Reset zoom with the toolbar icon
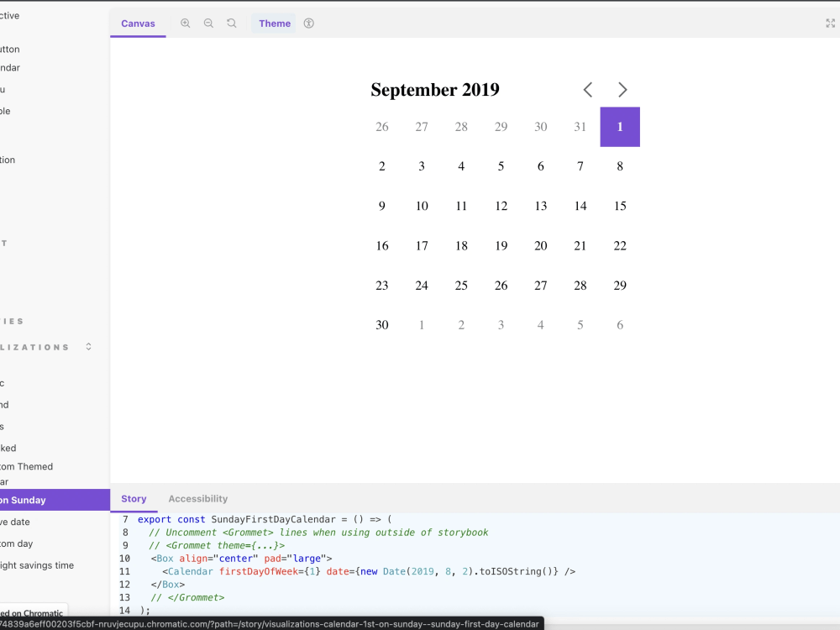Viewport: 840px width, 630px height. click(232, 23)
